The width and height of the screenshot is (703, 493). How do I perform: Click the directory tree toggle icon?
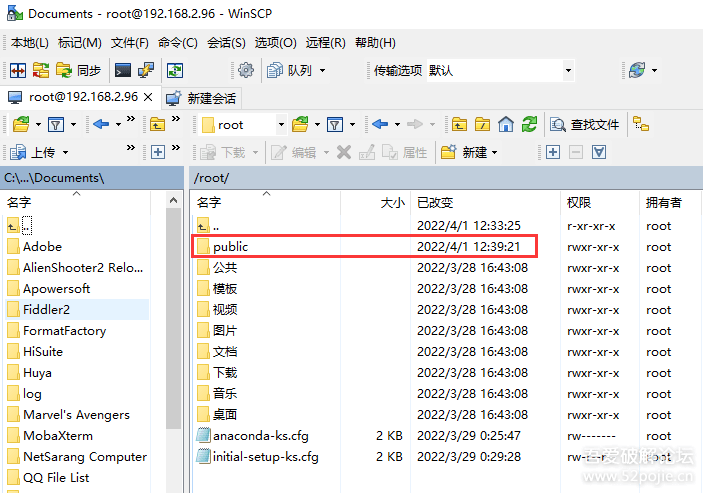click(x=641, y=124)
